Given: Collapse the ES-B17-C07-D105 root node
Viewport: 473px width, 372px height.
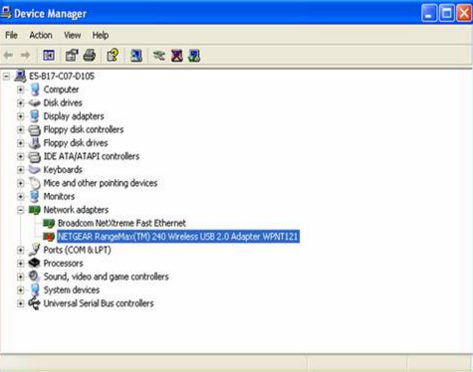Looking at the screenshot, I should [6, 76].
